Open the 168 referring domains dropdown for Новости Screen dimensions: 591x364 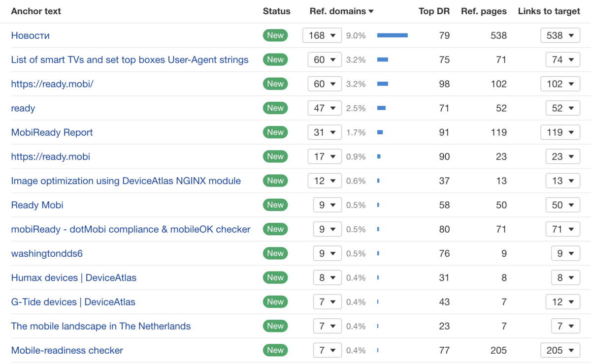click(x=322, y=35)
